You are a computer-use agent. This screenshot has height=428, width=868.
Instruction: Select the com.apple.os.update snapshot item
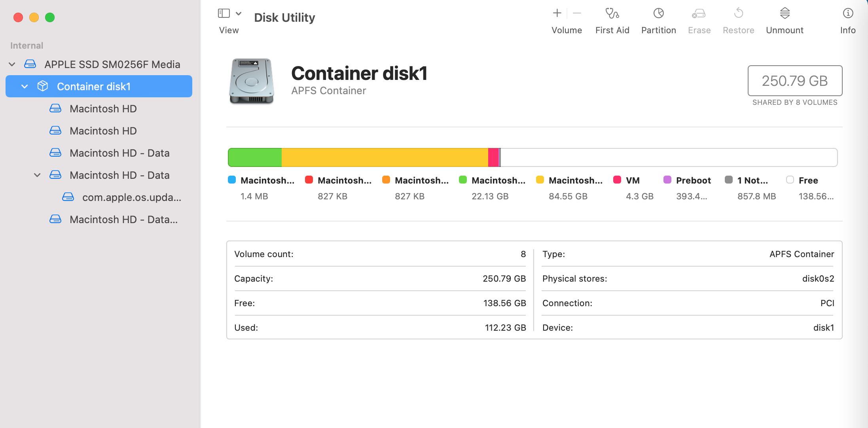(131, 197)
